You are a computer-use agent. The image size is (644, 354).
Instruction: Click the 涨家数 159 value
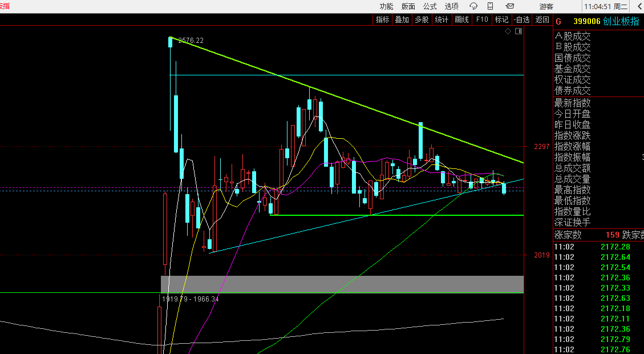(x=613, y=235)
